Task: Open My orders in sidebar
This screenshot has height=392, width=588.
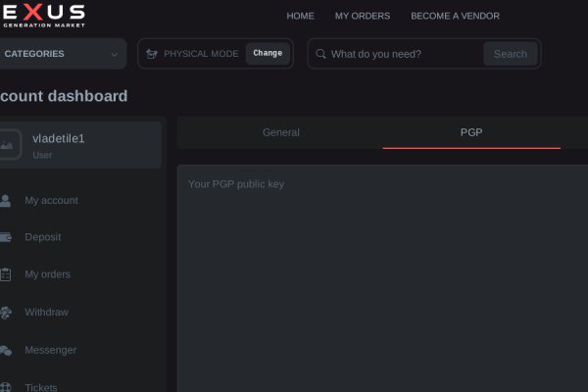Action: click(x=48, y=274)
